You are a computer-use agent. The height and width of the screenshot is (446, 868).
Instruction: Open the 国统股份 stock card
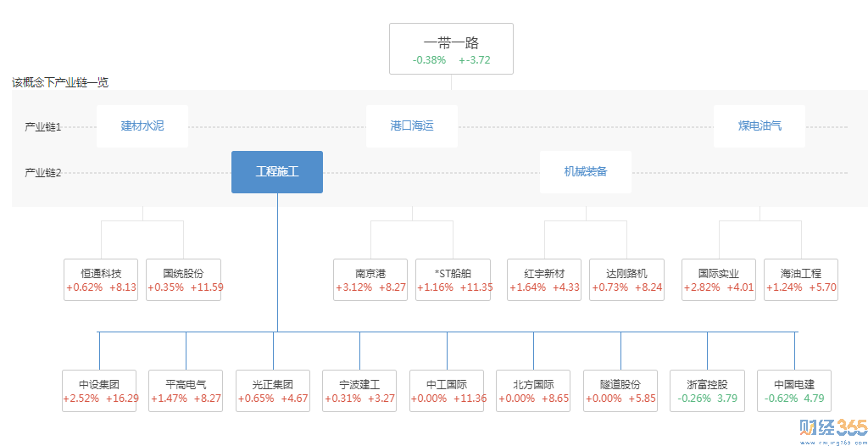click(183, 280)
